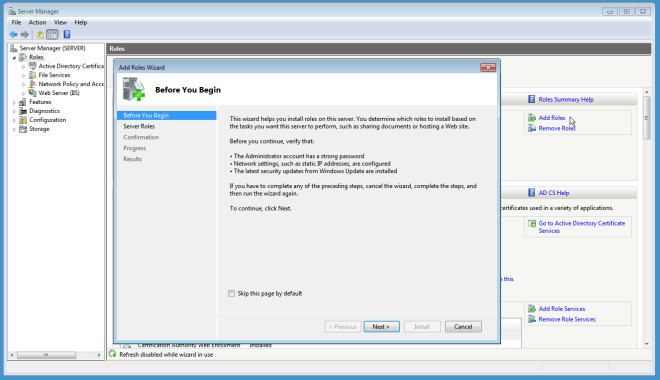
Task: Click the Add Roles link
Action: tap(552, 118)
